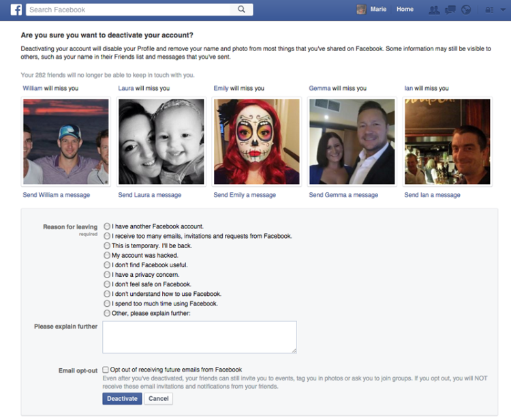Select 'I don't find Facebook useful'
This screenshot has height=420, width=511.
(x=107, y=265)
